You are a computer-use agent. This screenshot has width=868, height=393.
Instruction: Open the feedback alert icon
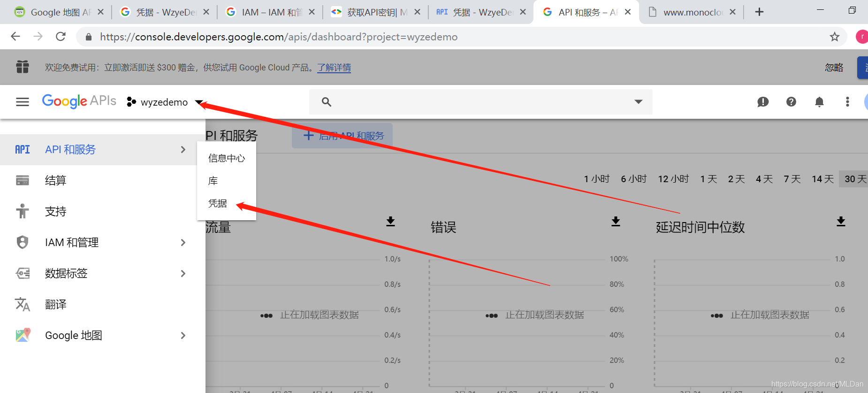(763, 102)
